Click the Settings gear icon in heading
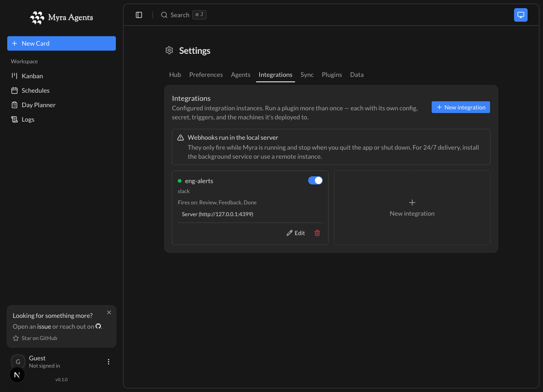543x392 pixels. point(169,50)
